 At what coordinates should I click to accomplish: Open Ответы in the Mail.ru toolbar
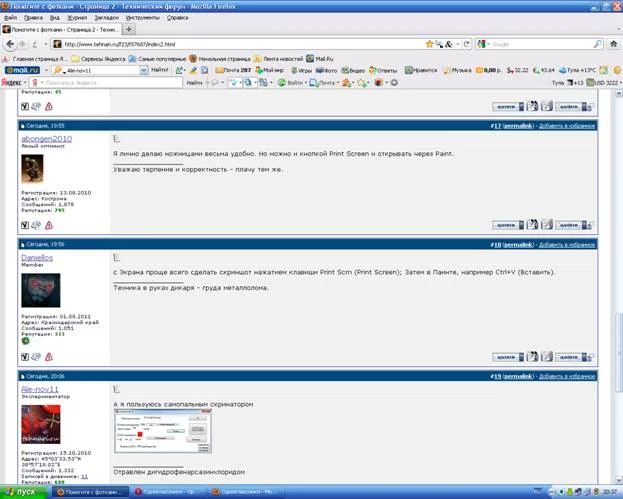(383, 70)
